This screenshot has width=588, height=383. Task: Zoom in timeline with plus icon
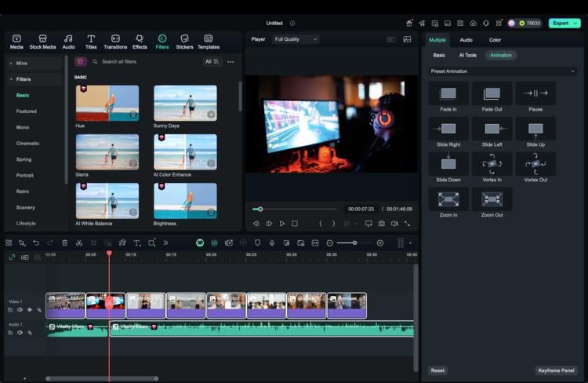pos(380,243)
